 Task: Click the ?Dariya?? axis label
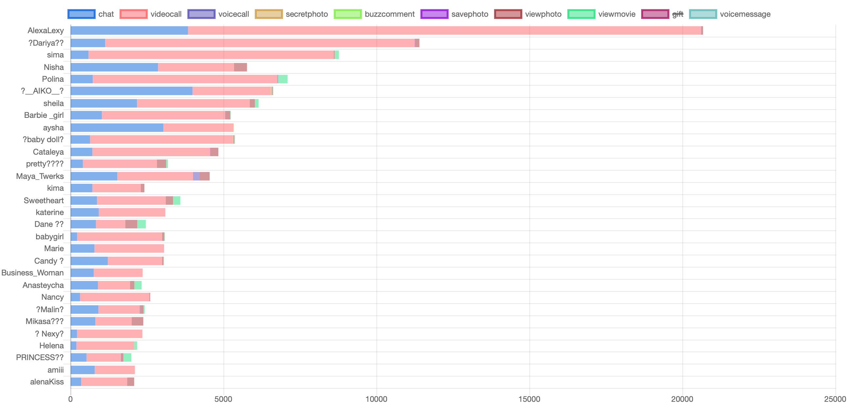[46, 43]
